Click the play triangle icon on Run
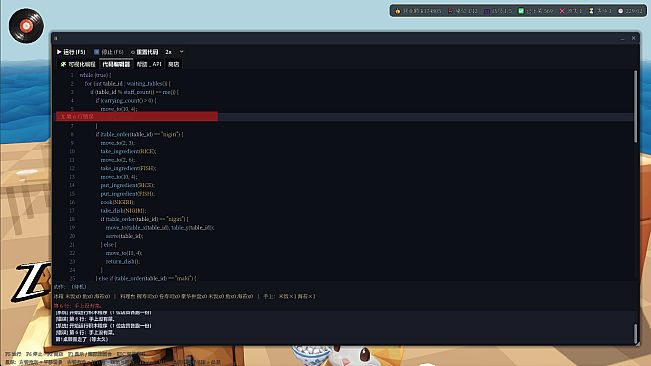Viewport: 651px width, 366px height. coord(59,52)
